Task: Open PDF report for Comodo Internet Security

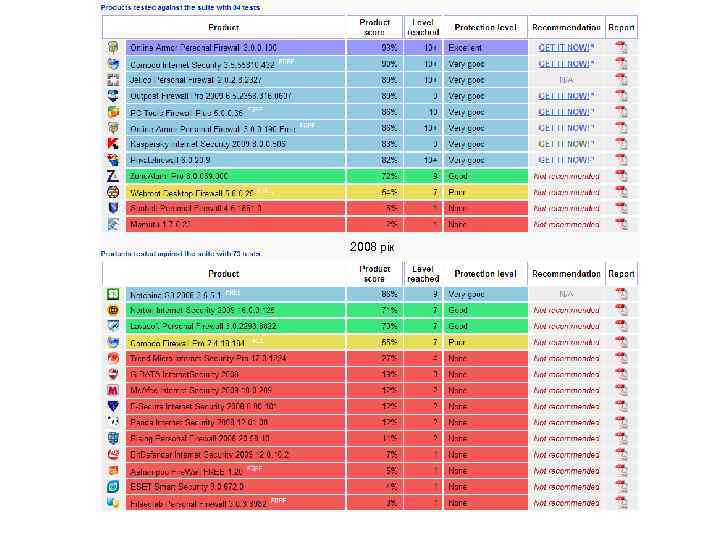Action: [621, 63]
